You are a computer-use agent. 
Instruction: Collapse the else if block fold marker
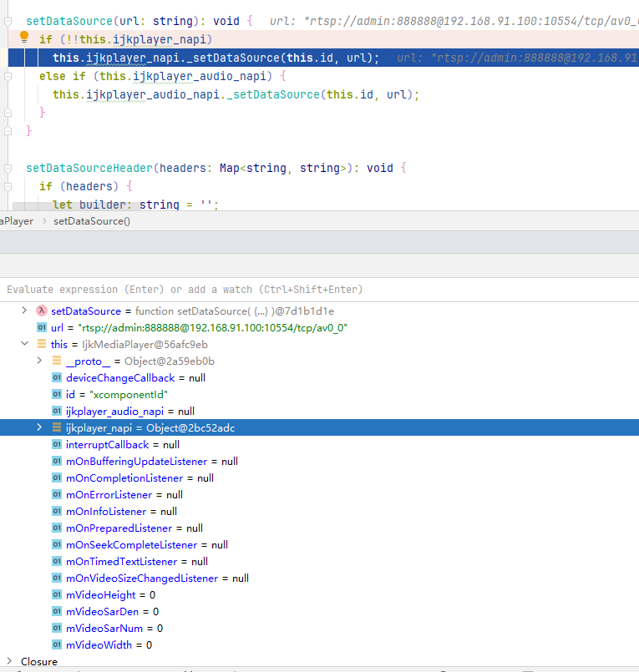point(8,76)
